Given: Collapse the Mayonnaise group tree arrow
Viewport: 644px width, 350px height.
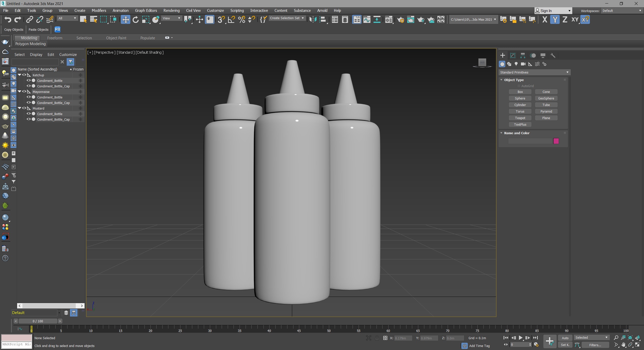Looking at the screenshot, I should (19, 92).
